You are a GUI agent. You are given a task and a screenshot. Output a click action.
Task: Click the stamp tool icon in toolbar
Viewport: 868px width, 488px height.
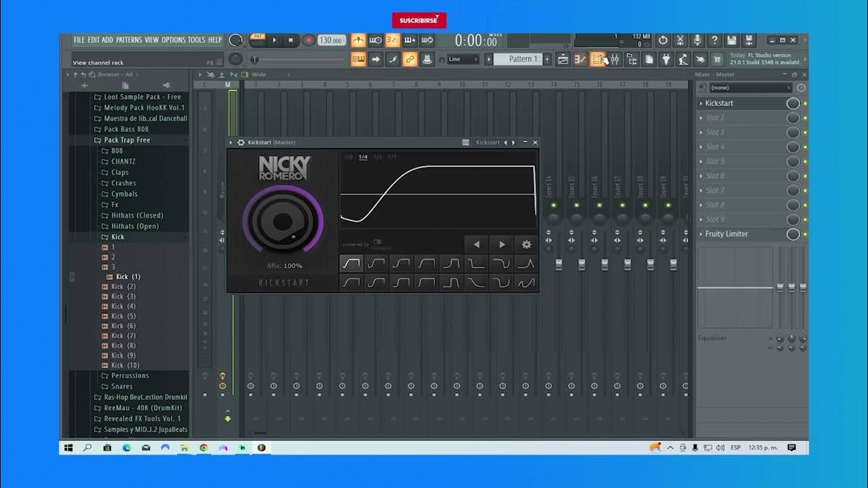(x=426, y=60)
